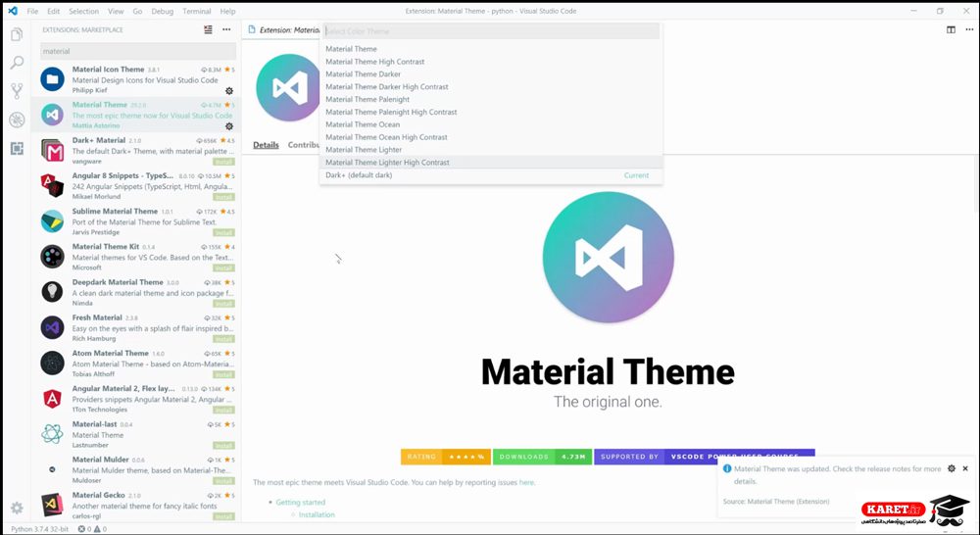Screen dimensions: 980x535
Task: Select the Details tab
Action: [266, 145]
